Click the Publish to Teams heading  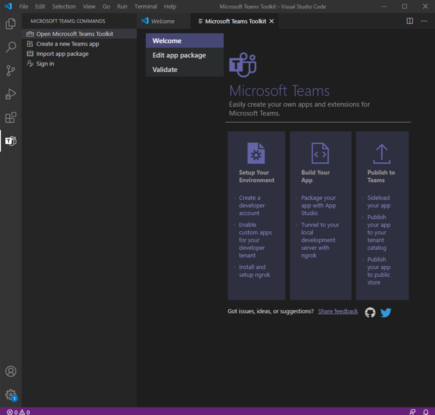pyautogui.click(x=381, y=176)
